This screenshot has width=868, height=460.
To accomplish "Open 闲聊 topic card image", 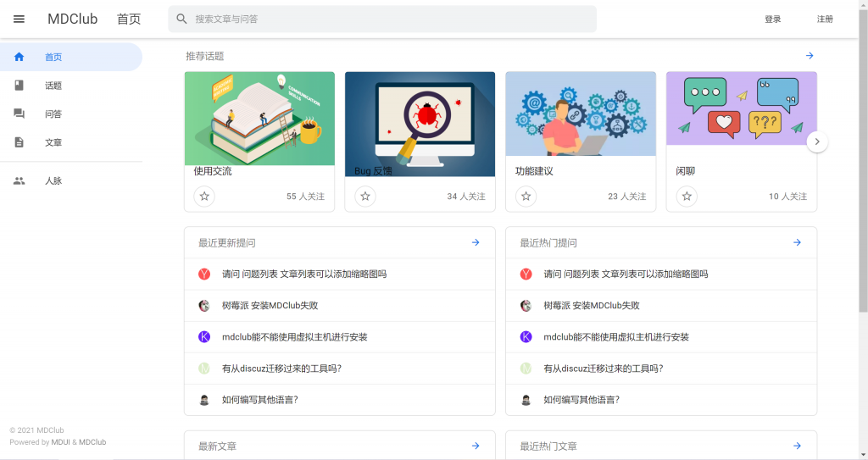I will [741, 108].
